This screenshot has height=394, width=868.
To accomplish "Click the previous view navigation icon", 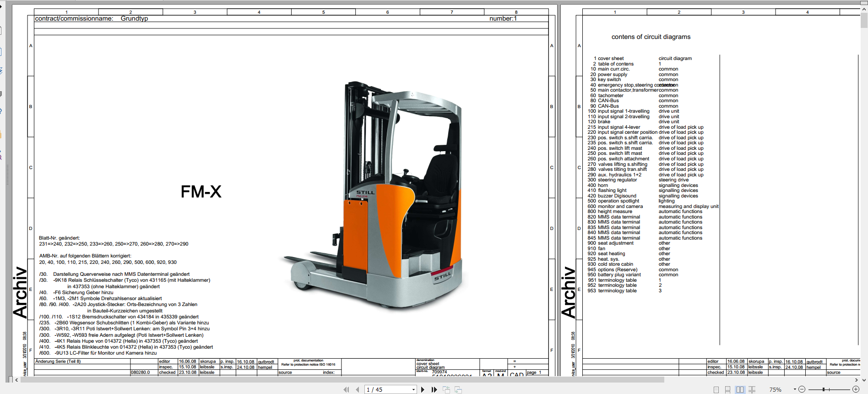I will point(446,390).
